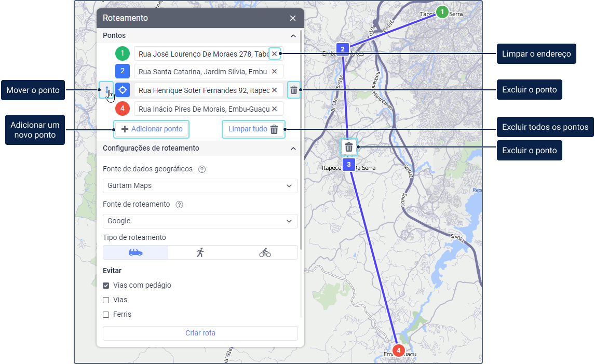Click Limpar tudo button

point(253,129)
